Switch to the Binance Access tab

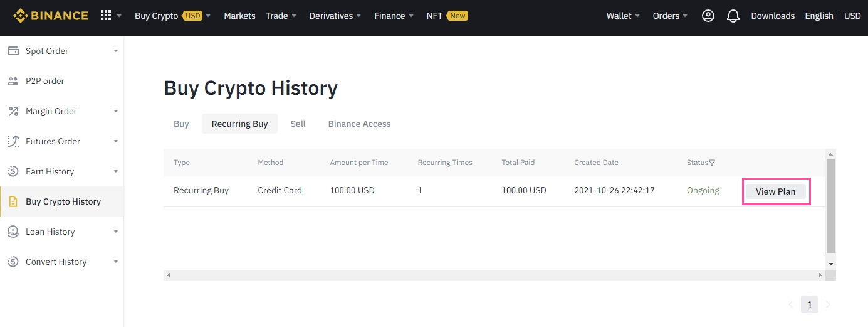[x=359, y=124]
